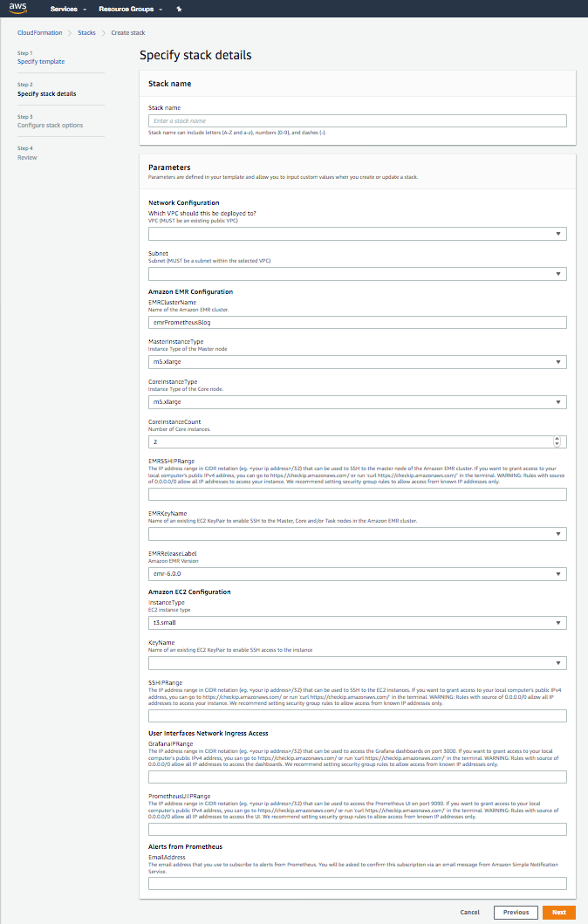Focus the SSHIPRange input field

357,716
